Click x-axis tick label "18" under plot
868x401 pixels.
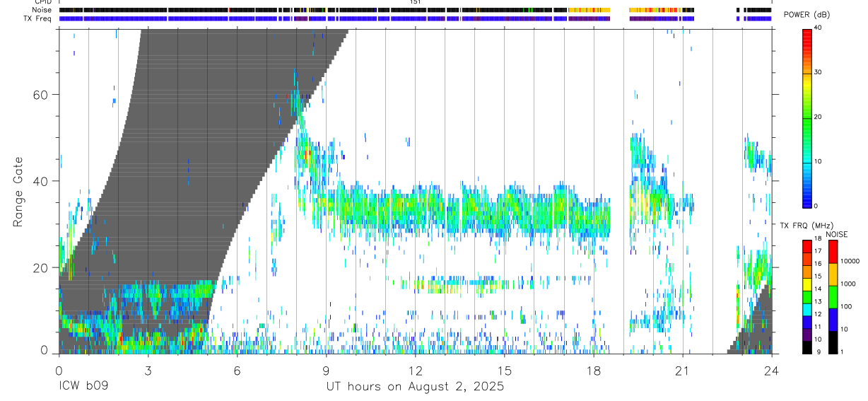tap(593, 370)
